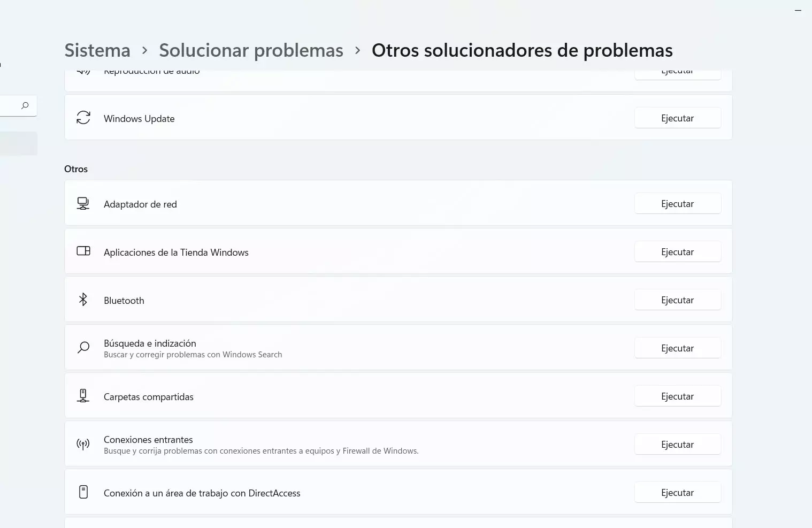Select the Conexiones entrantes label
812x528 pixels.
click(x=148, y=440)
